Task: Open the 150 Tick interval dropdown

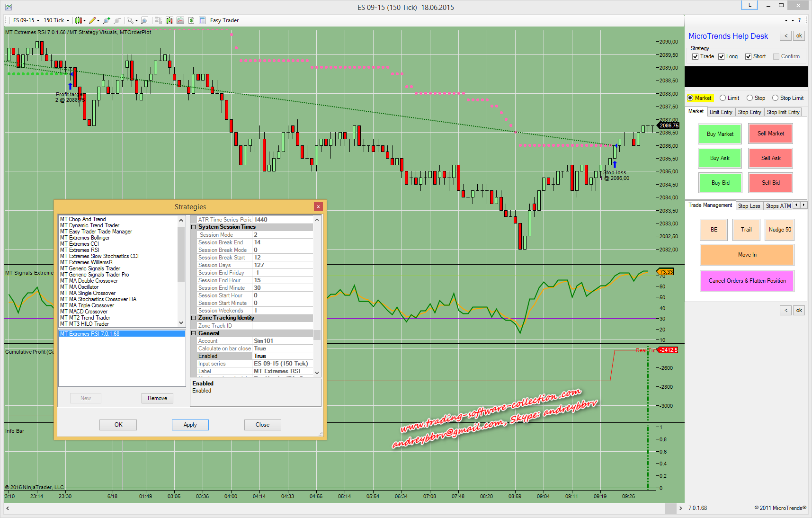Action: [x=56, y=20]
